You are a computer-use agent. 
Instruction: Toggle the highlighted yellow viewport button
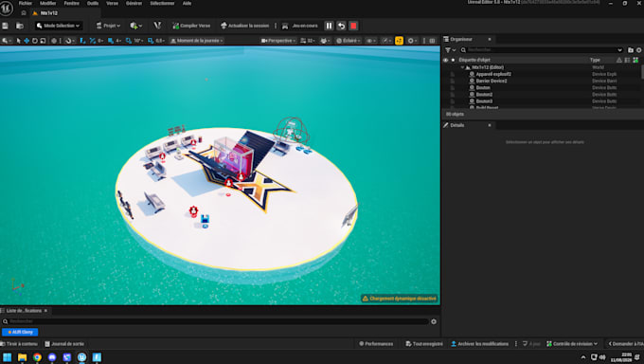point(399,41)
